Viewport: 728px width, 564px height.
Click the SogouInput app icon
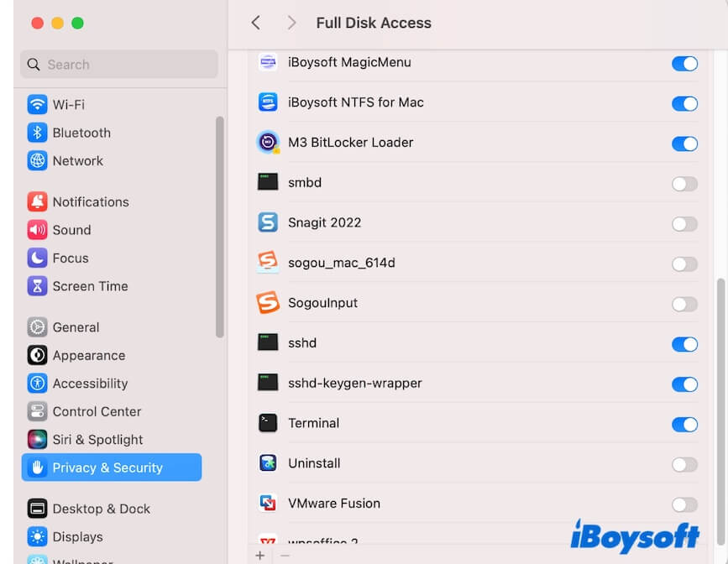point(268,303)
